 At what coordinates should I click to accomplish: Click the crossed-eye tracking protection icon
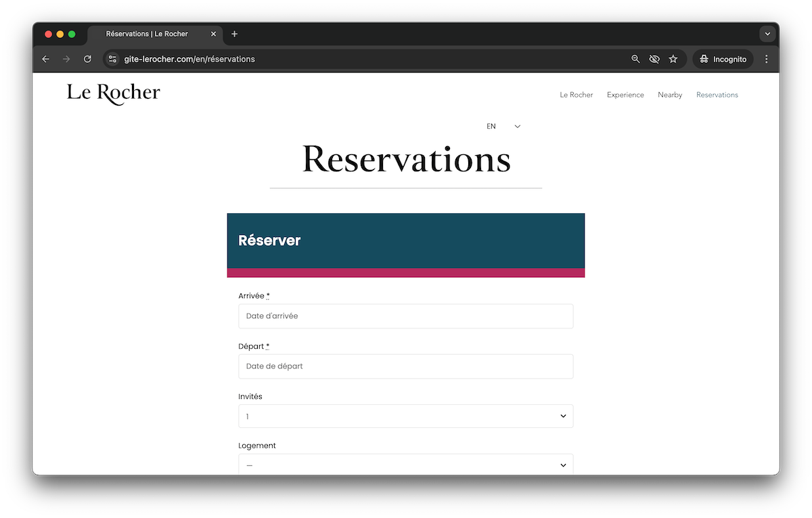(654, 59)
